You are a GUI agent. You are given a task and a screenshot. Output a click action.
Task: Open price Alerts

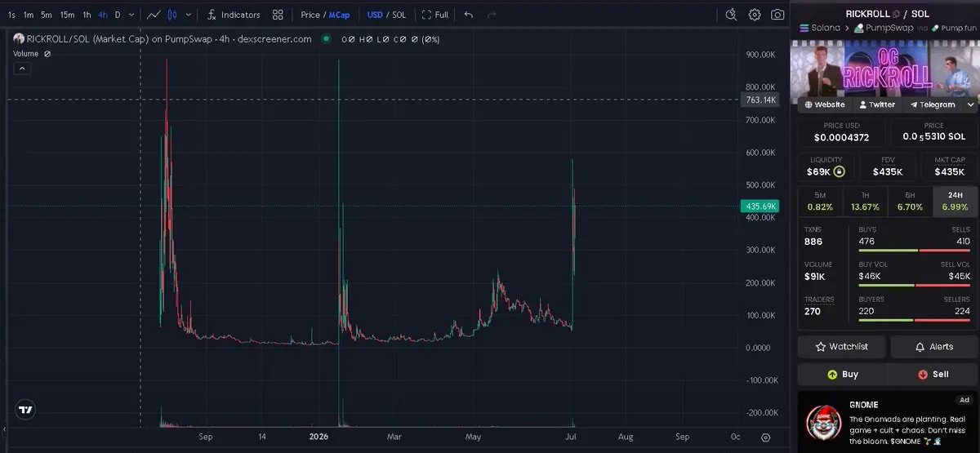point(934,347)
